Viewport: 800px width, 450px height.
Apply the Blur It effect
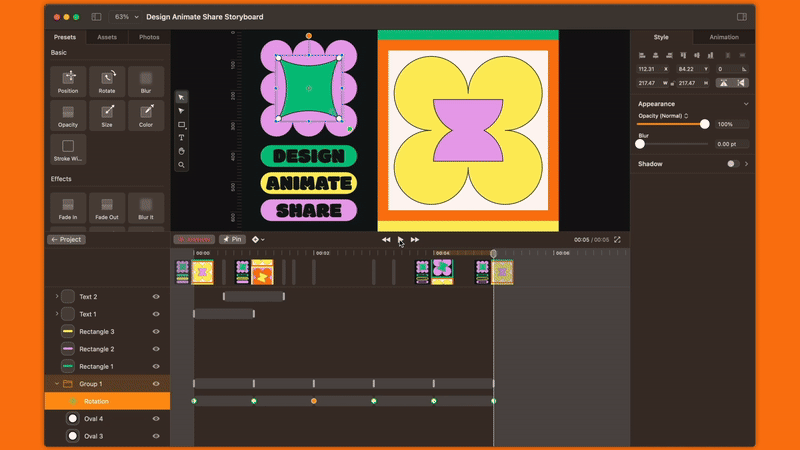(146, 208)
